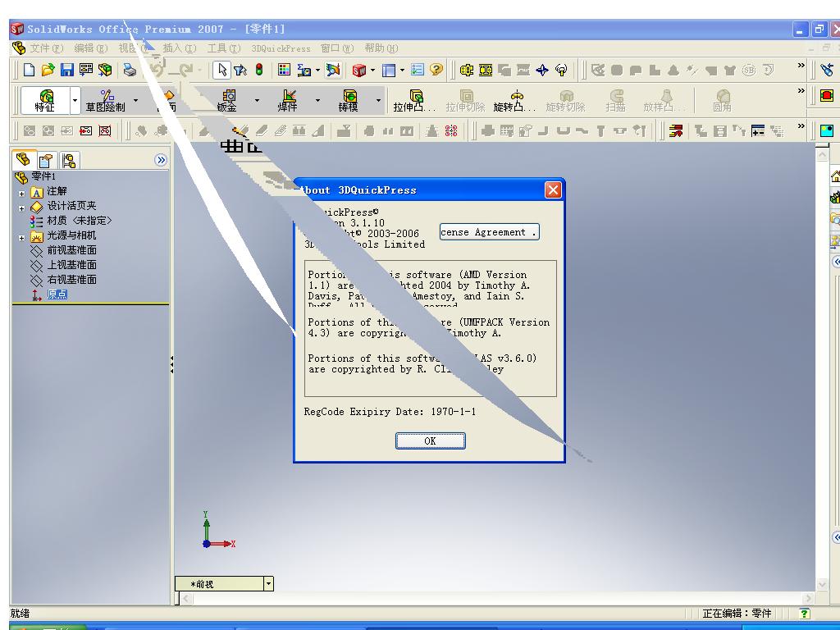
Task: Switch to the FeatureManager design tree tab
Action: point(24,160)
